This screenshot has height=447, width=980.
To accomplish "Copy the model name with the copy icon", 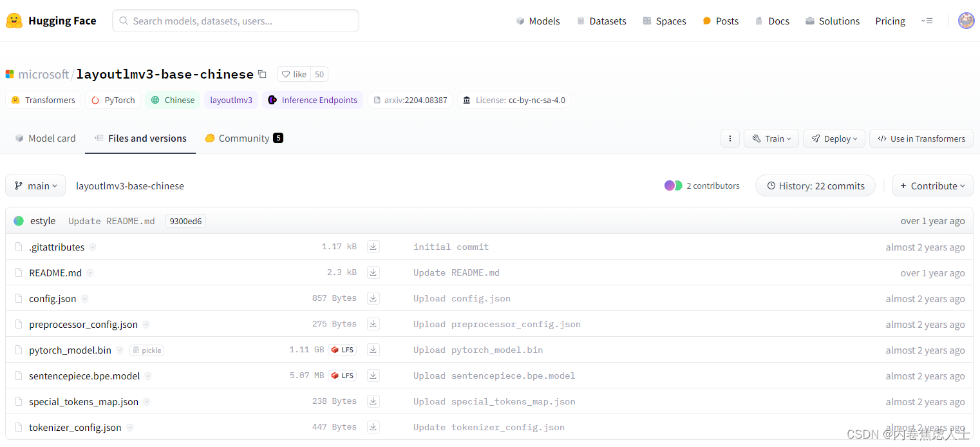I will (262, 74).
